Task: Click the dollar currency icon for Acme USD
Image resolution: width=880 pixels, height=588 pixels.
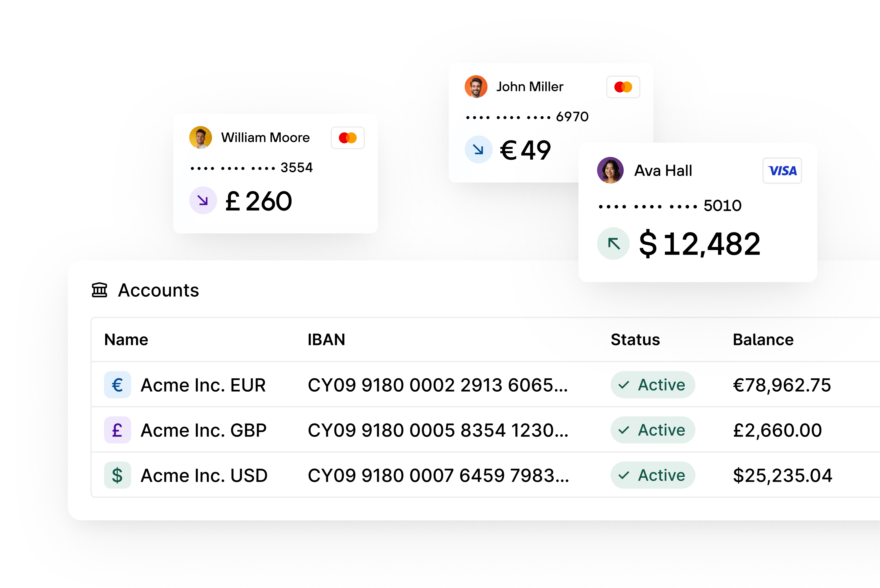Action: click(x=117, y=475)
